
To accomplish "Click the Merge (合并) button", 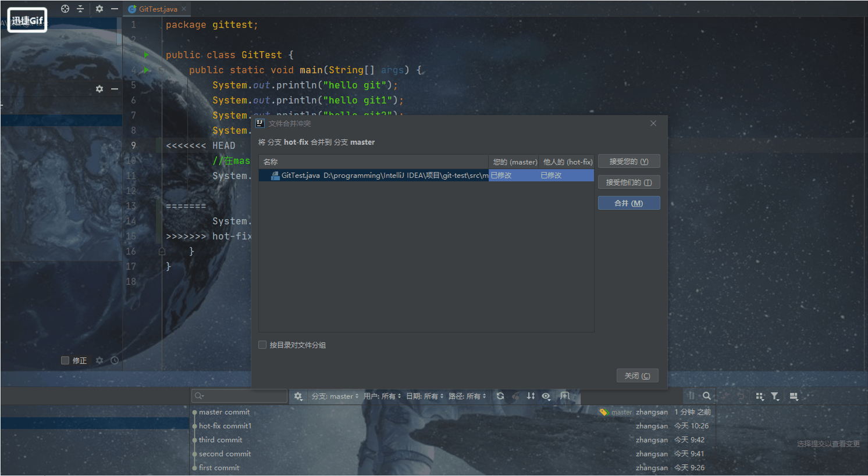I will point(629,203).
